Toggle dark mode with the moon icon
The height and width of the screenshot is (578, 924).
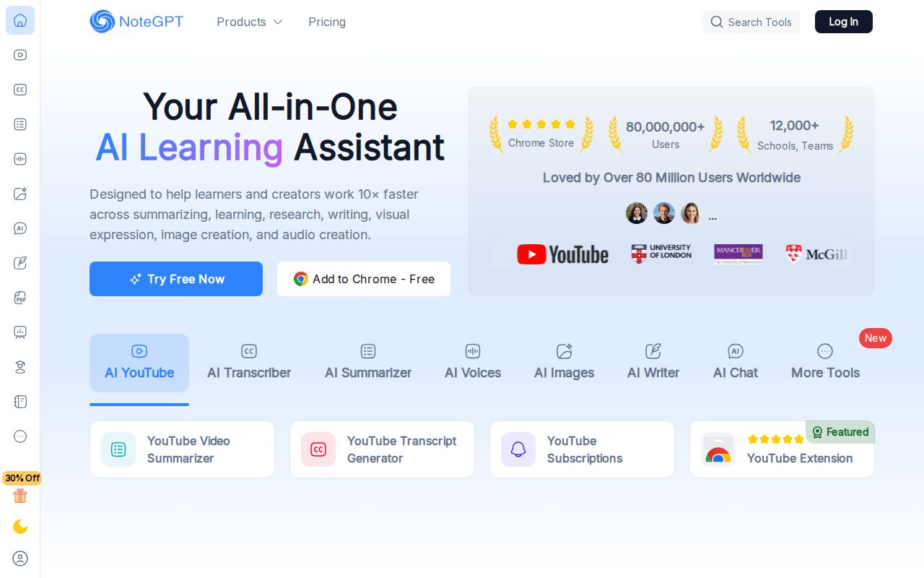(x=20, y=527)
